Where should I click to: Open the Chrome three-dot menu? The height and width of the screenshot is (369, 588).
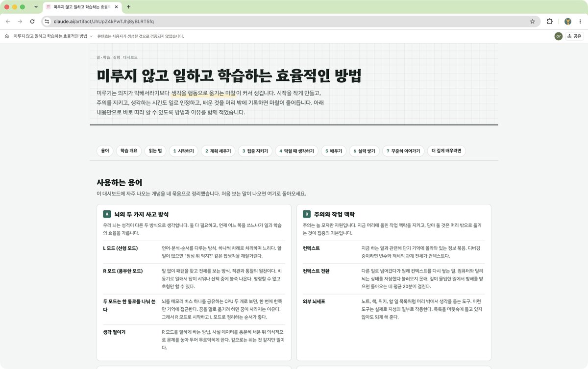pos(581,22)
